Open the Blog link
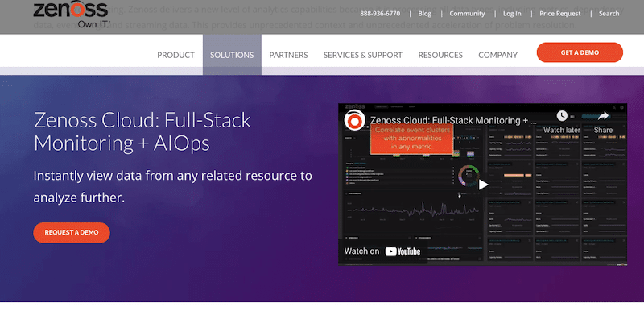 tap(425, 14)
